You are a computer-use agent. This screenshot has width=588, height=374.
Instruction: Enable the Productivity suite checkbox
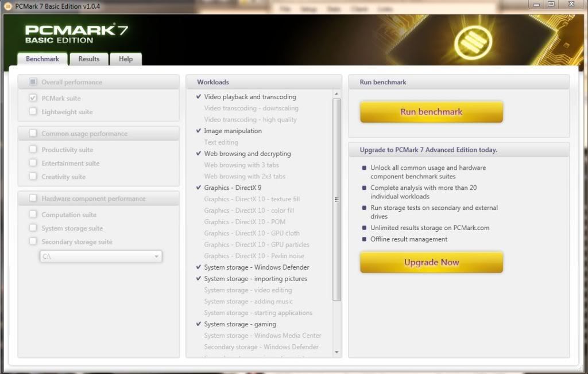(x=33, y=149)
